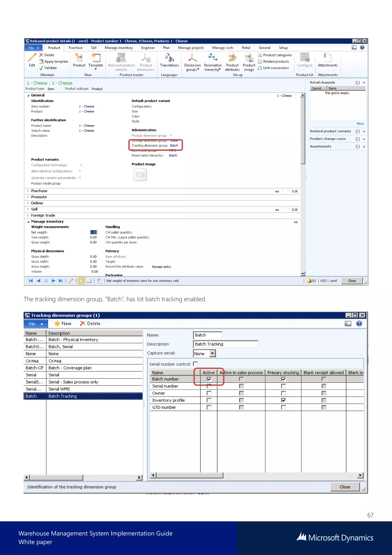
Task: Open the Capture serial dropdown
Action: pos(212,353)
